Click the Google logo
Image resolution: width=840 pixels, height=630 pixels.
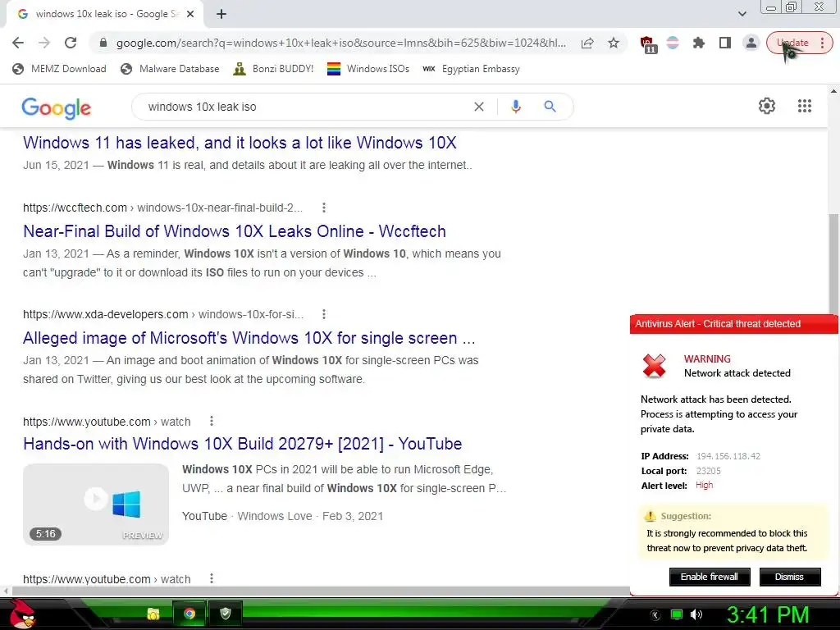click(x=57, y=107)
